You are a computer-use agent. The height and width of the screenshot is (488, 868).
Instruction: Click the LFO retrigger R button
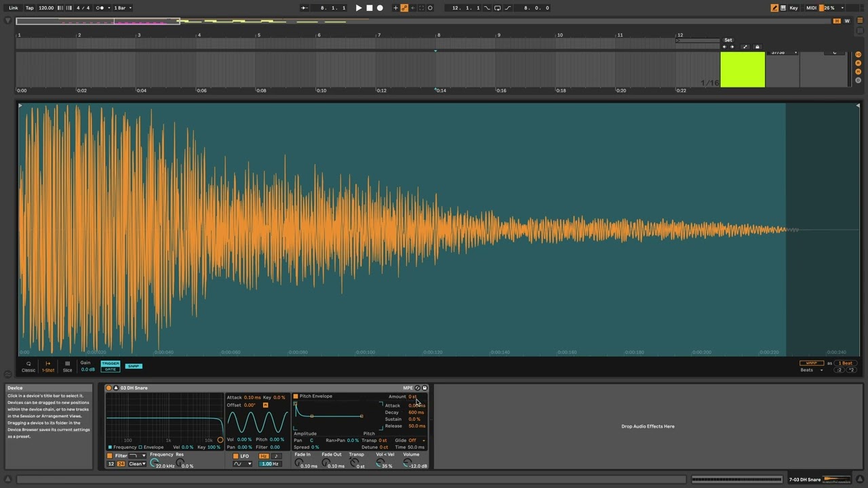click(265, 405)
